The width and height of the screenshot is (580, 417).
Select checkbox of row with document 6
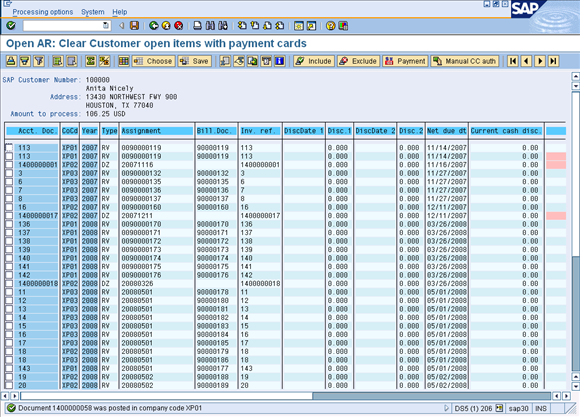(9, 182)
